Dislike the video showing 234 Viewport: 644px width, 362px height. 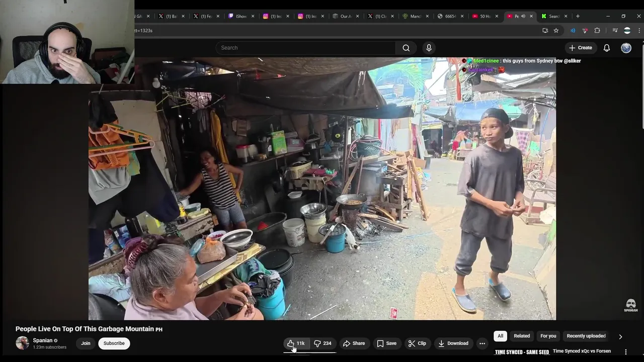(x=323, y=343)
